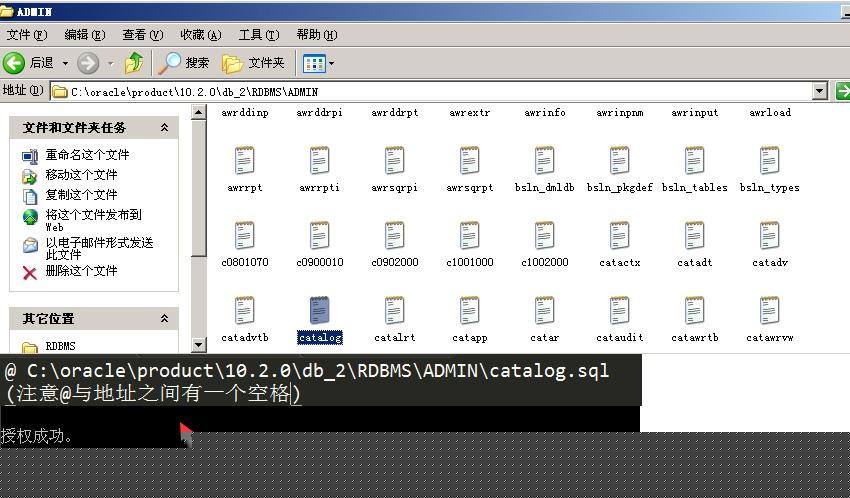This screenshot has height=498, width=850.
Task: Open the Back history dropdown arrow
Action: point(66,63)
